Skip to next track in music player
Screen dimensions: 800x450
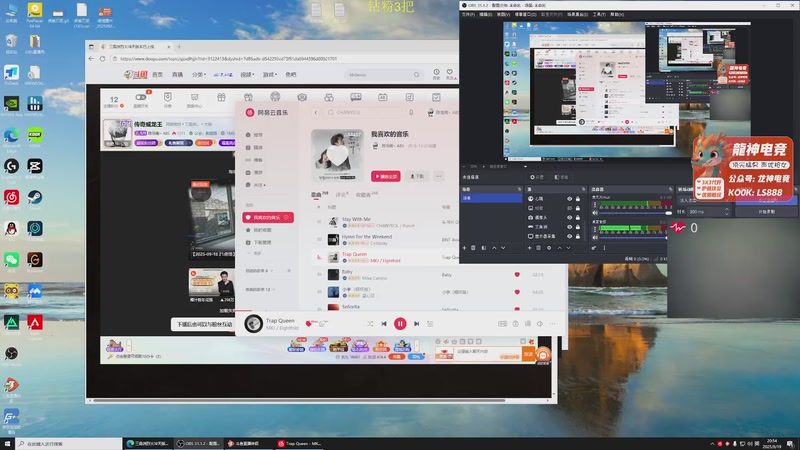416,323
